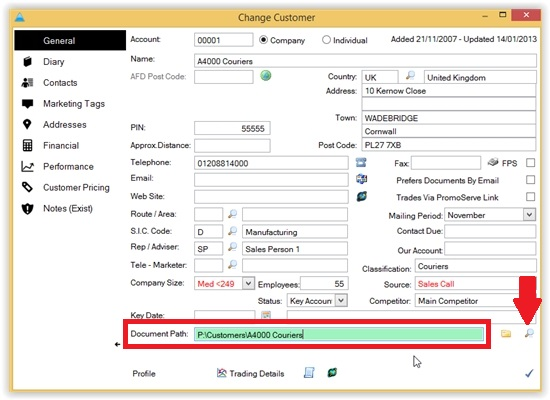Open the Country lookup magnifier
550x400 pixels.
[410, 75]
